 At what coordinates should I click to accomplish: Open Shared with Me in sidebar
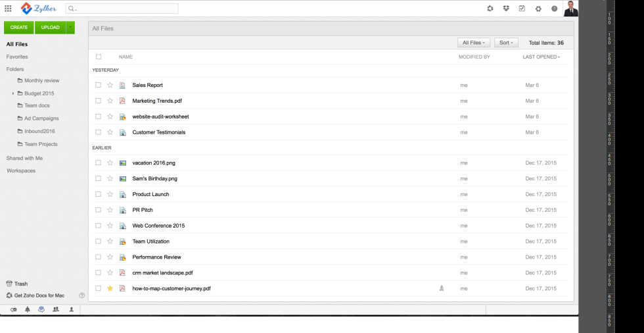[24, 158]
